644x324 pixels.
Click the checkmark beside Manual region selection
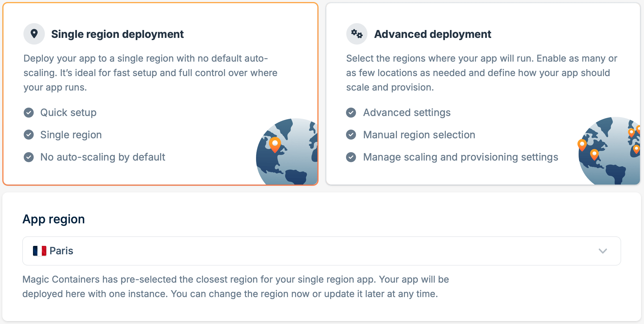351,135
